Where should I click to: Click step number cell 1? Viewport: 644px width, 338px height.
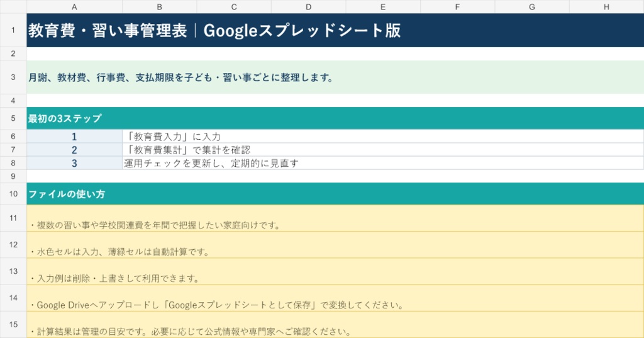74,136
